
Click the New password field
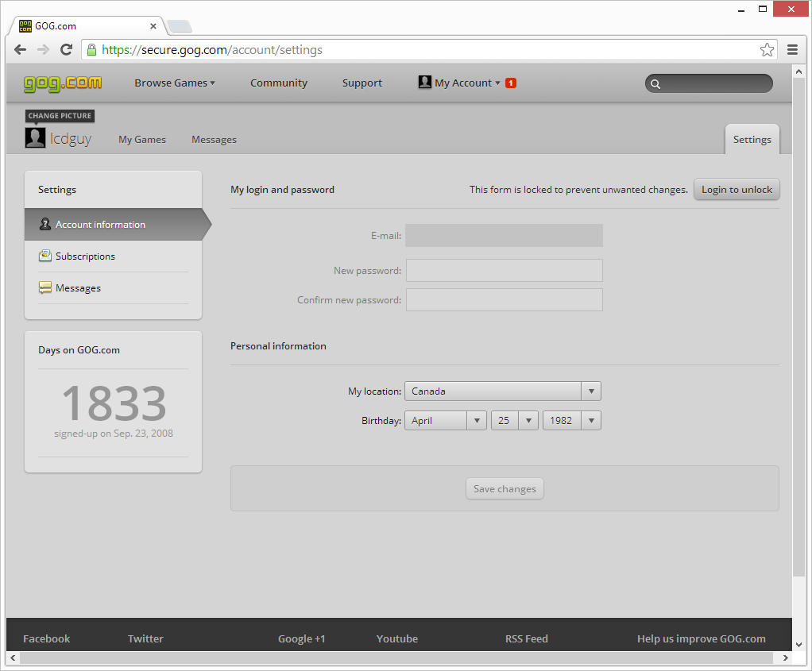coord(504,270)
